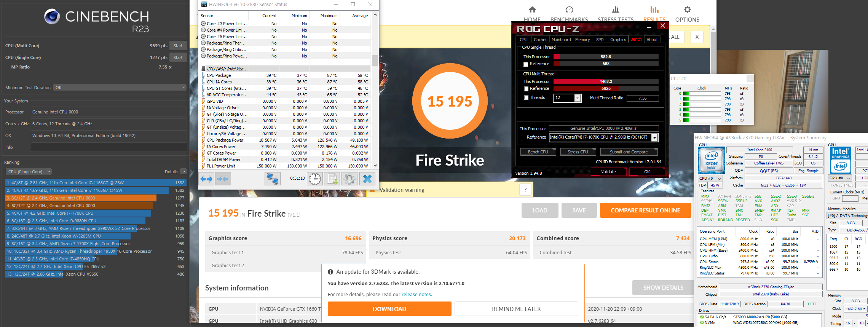Screen dimensions: 868x327
Task: Click the validation warning help question mark
Action: click(525, 190)
